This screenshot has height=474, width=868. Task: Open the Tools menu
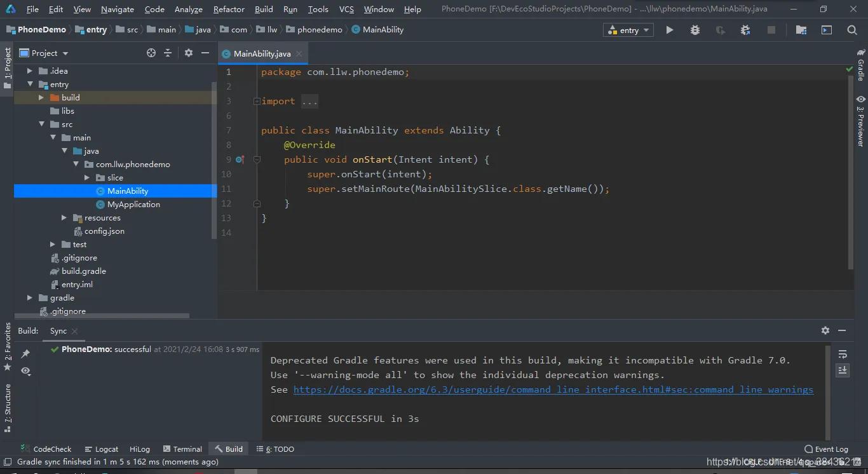point(318,10)
